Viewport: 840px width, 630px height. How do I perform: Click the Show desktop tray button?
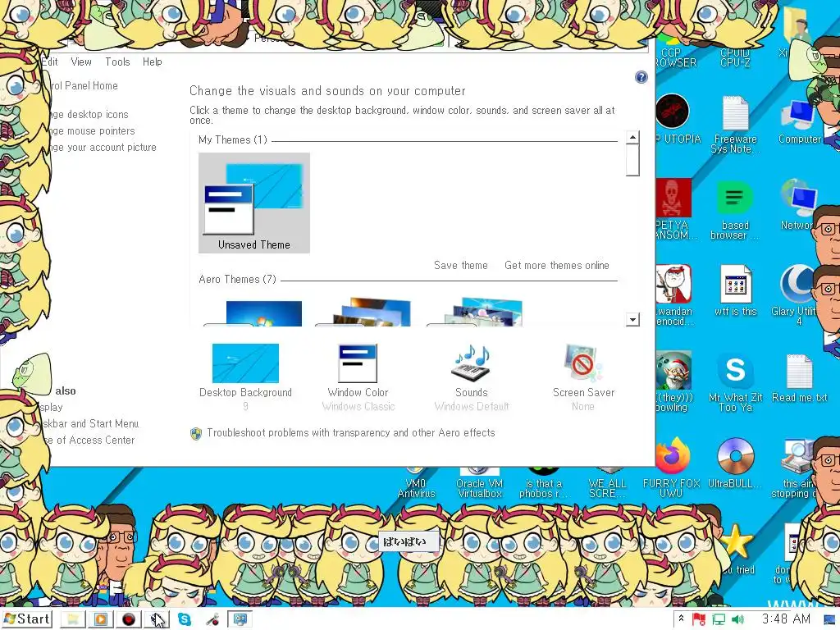830,619
